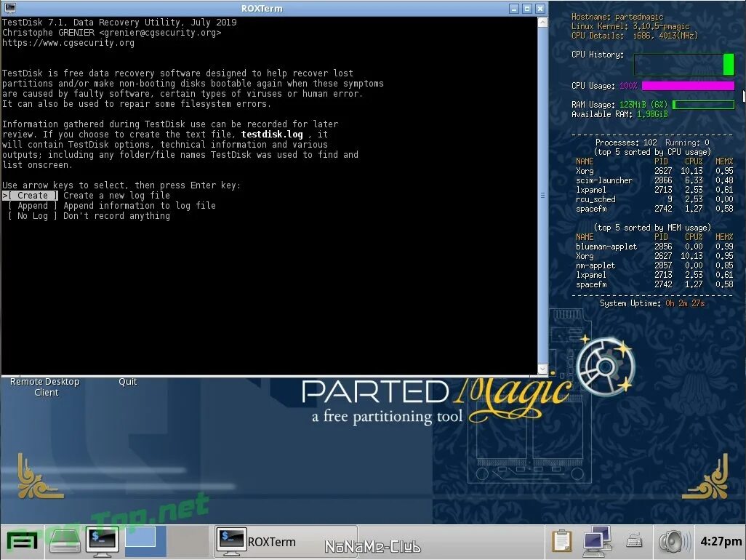The width and height of the screenshot is (746, 560).
Task: Click the Linux Kernel version line
Action: click(630, 26)
